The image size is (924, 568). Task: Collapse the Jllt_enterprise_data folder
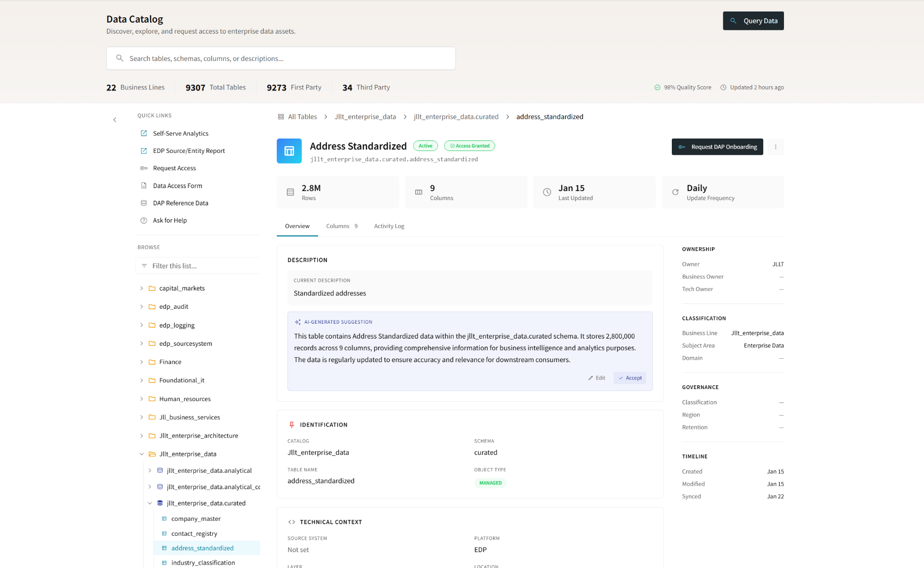[141, 454]
